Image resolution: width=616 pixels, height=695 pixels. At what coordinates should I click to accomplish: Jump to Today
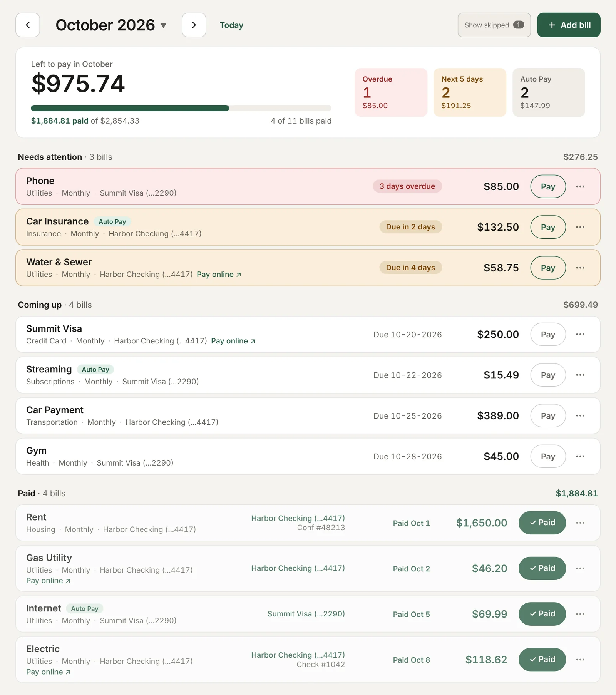coord(231,25)
